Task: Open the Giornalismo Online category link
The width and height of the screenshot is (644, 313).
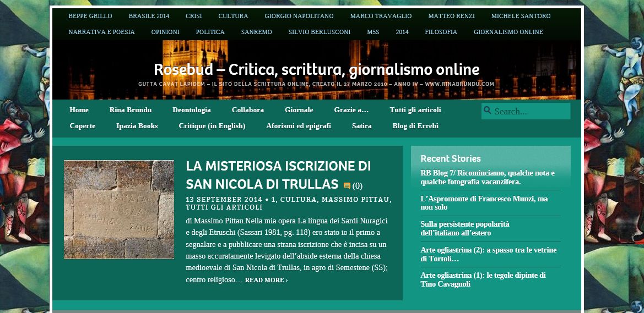Action: coord(508,32)
